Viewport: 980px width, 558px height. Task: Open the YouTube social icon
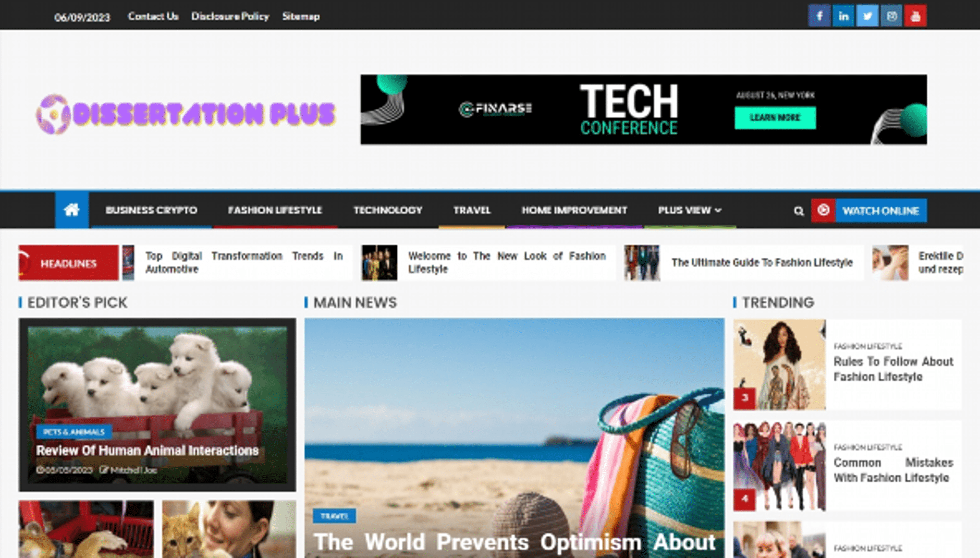[915, 16]
